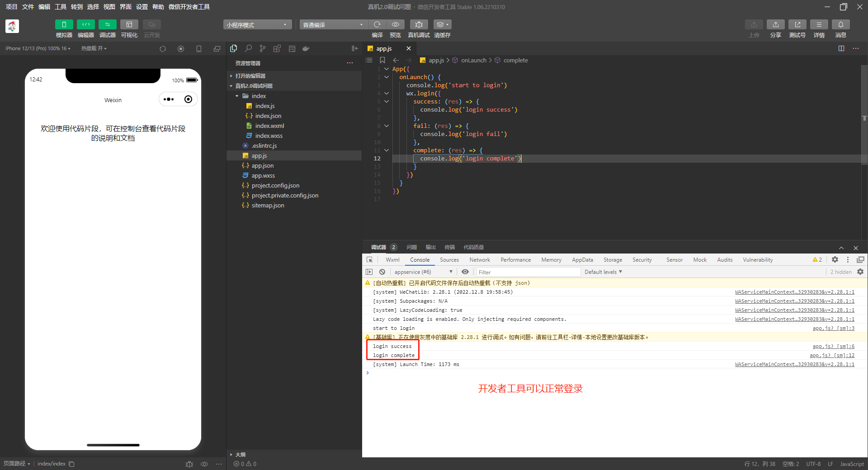The height and width of the screenshot is (470, 868).
Task: Open the Network devtools tab
Action: coord(480,260)
